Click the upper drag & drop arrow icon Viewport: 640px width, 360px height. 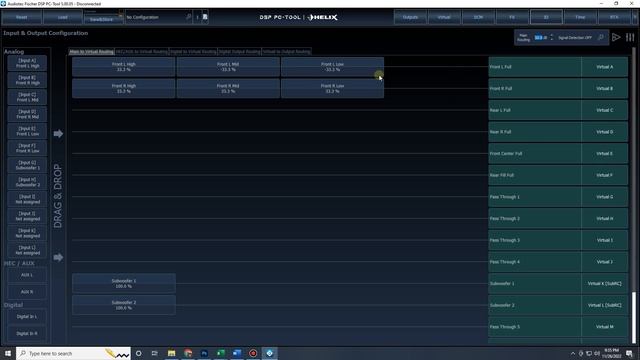pos(58,133)
